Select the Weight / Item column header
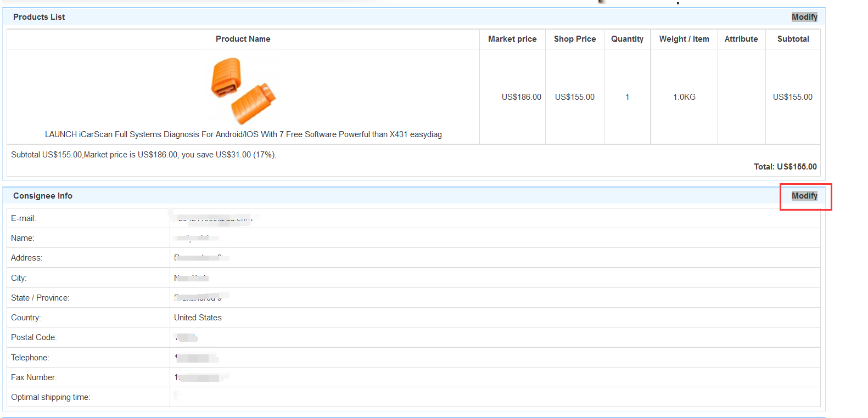Image resolution: width=868 pixels, height=418 pixels. coord(684,39)
